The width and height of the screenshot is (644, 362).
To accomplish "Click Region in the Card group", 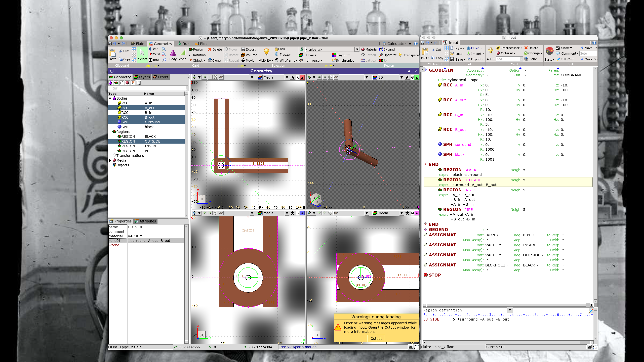I will click(x=196, y=50).
